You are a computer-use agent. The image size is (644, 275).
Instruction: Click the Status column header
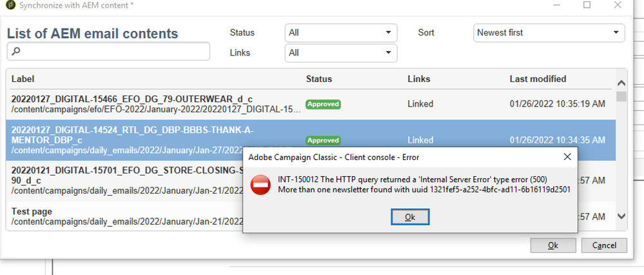coord(319,79)
